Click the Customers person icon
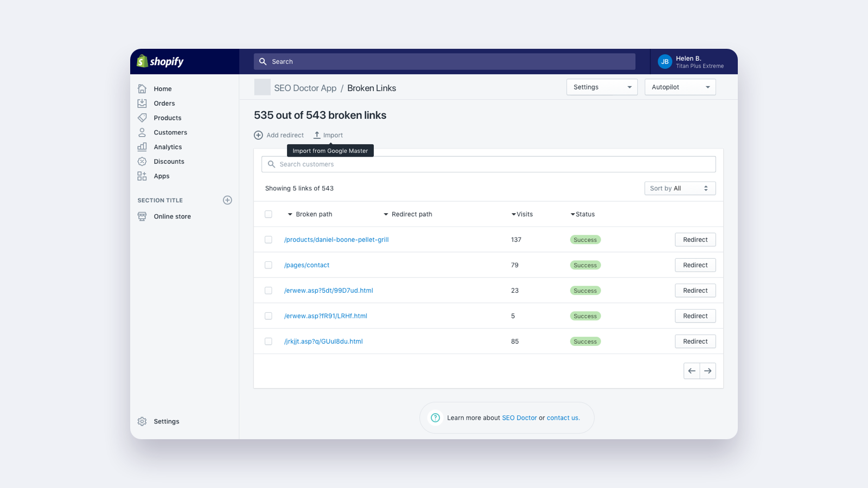The height and width of the screenshot is (488, 868). pos(142,132)
